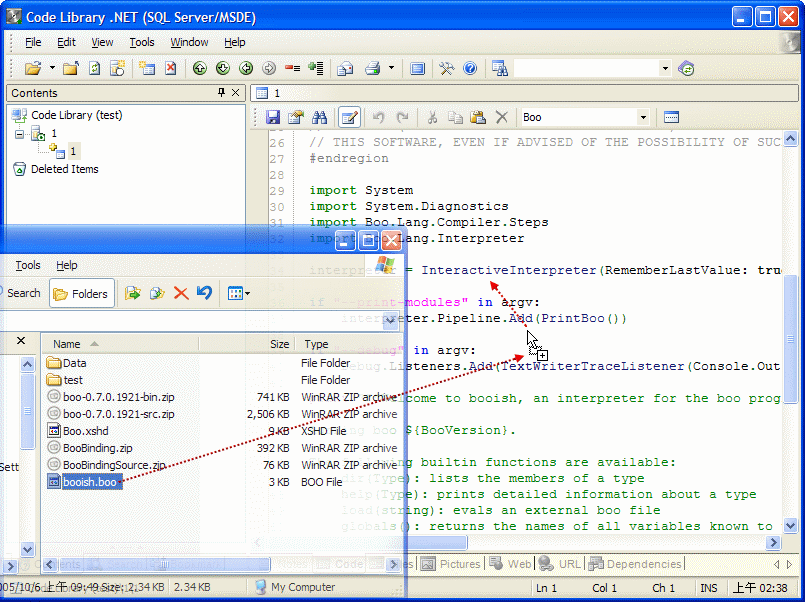The height and width of the screenshot is (602, 805).
Task: Click the properties icon in editor toolbar
Action: 296,118
